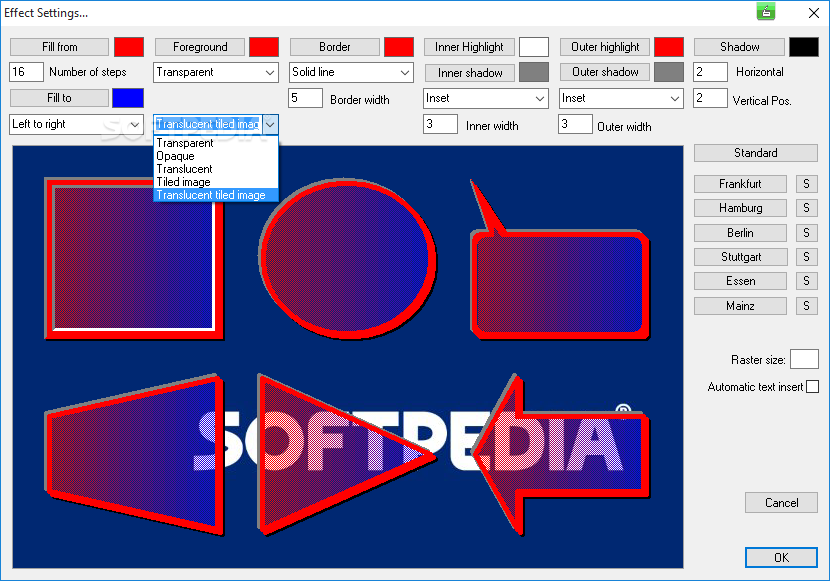Click the Inner Highlight button
The image size is (830, 581).
click(469, 47)
